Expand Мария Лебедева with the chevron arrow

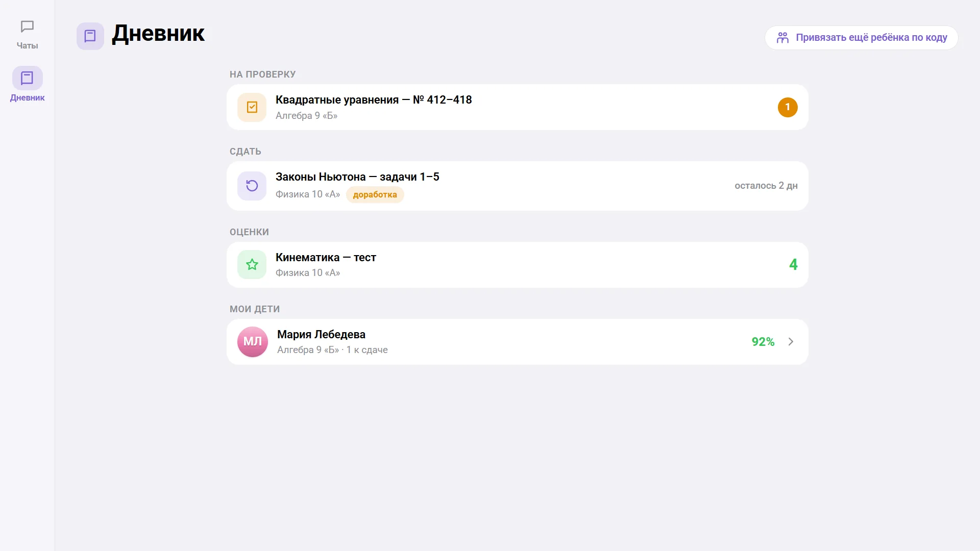(791, 341)
